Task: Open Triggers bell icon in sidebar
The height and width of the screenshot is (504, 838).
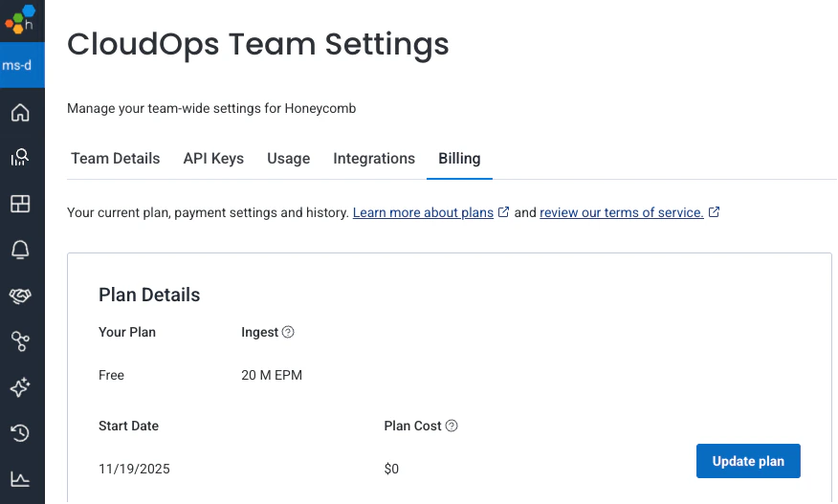Action: click(x=20, y=250)
